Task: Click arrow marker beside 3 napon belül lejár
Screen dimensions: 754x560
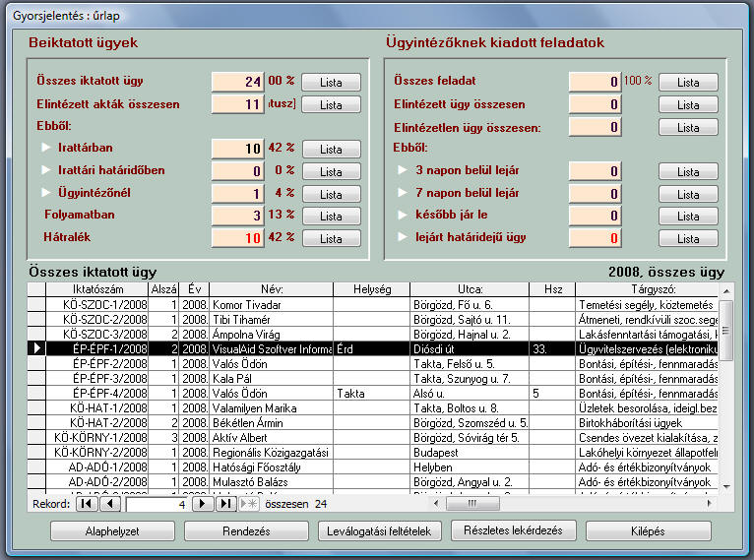Action: point(403,169)
